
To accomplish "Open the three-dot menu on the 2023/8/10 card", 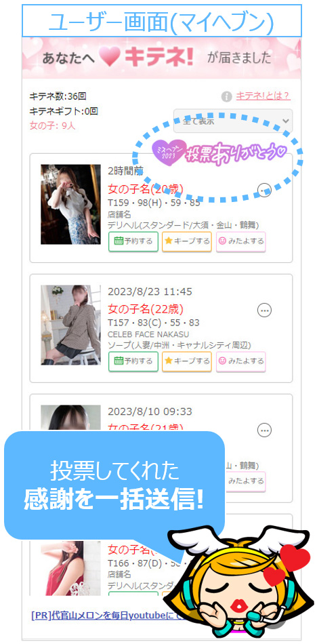I will click(x=264, y=430).
